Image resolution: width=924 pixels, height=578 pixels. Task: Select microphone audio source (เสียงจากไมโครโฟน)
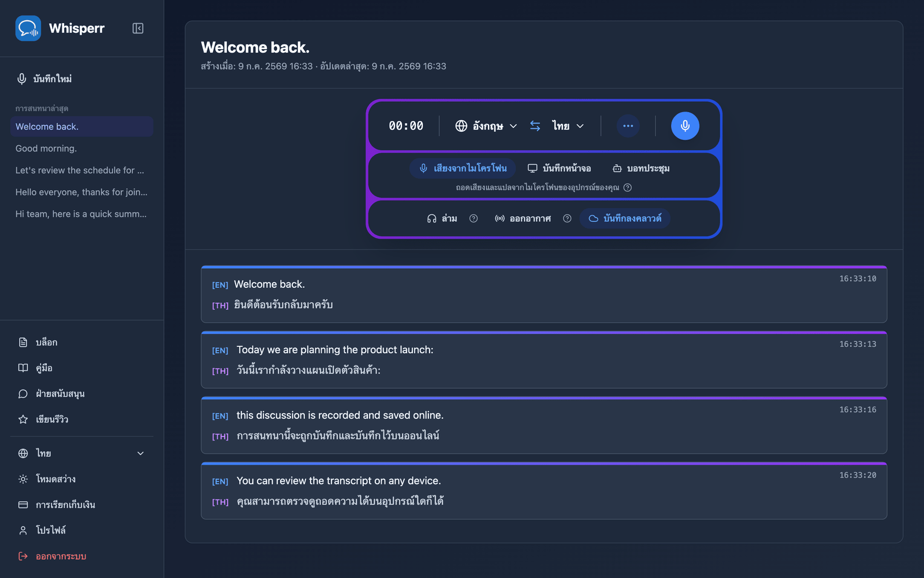click(x=463, y=168)
